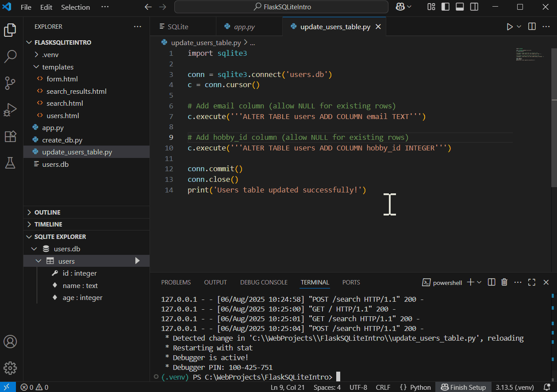Image resolution: width=557 pixels, height=392 pixels.
Task: Open the Manage gear icon
Action: [10, 368]
